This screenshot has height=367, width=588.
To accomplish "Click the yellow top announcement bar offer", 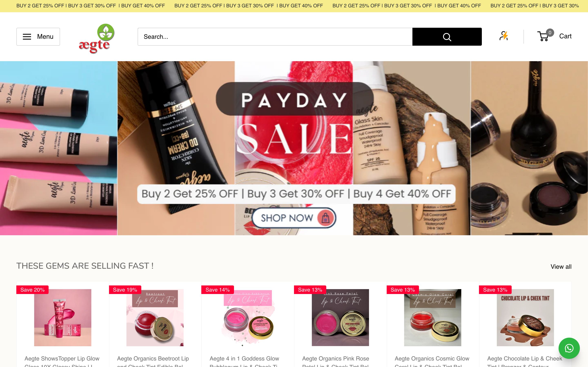I will click(294, 6).
